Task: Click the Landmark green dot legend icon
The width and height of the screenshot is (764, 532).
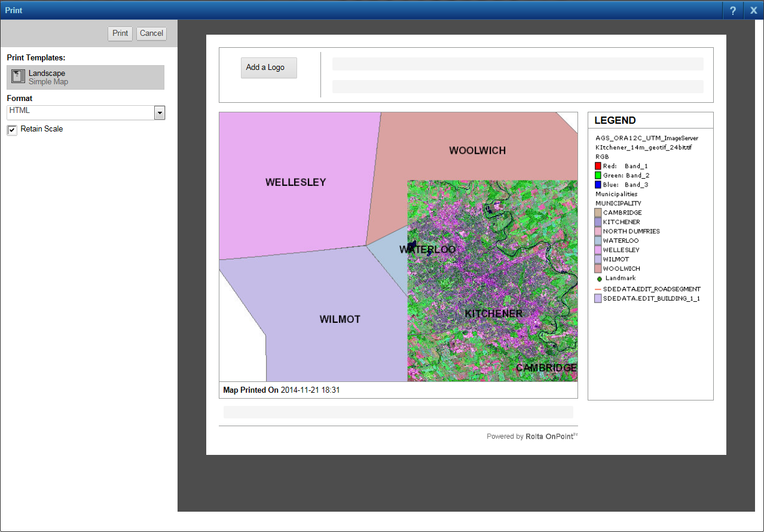Action: pyautogui.click(x=599, y=279)
